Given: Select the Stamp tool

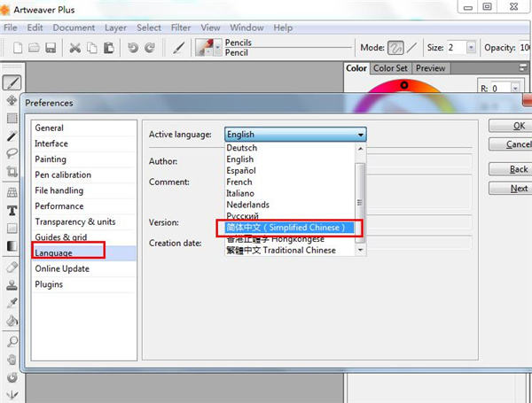Looking at the screenshot, I should click(x=12, y=285).
